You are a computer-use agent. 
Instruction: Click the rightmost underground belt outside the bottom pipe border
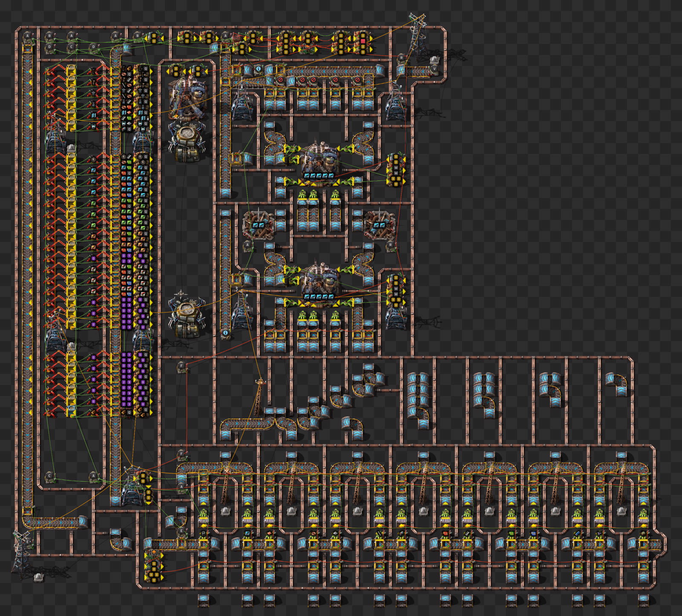pos(644,601)
